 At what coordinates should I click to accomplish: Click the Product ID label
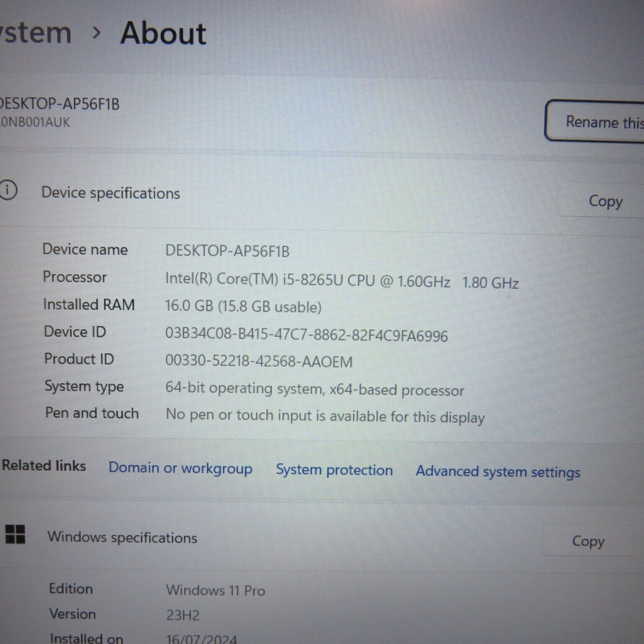(79, 359)
